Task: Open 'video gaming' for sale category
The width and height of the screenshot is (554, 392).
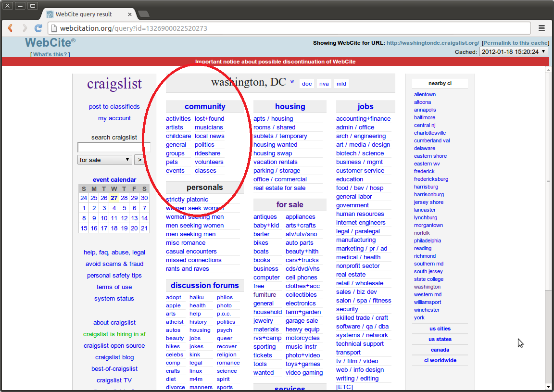Action: tap(304, 373)
